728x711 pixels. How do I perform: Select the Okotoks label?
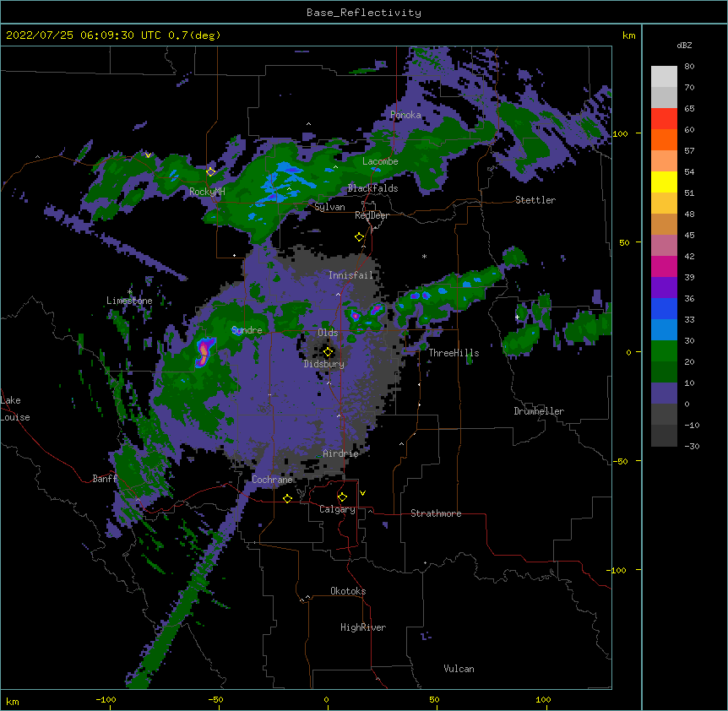[x=348, y=591]
